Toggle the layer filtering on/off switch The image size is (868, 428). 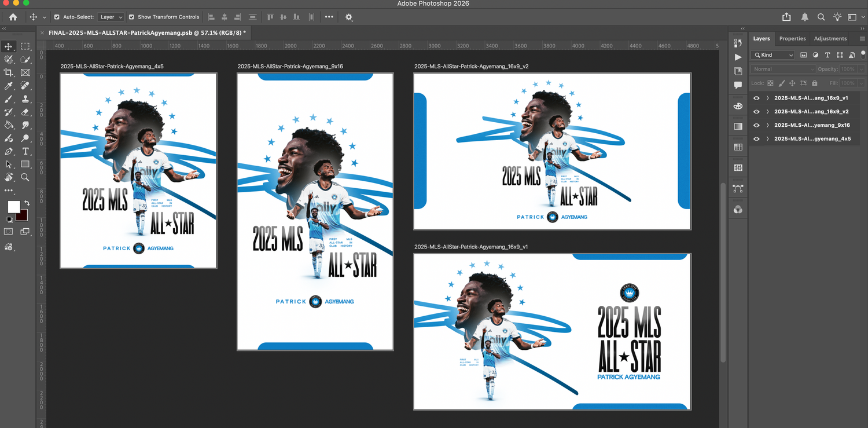[x=863, y=55]
